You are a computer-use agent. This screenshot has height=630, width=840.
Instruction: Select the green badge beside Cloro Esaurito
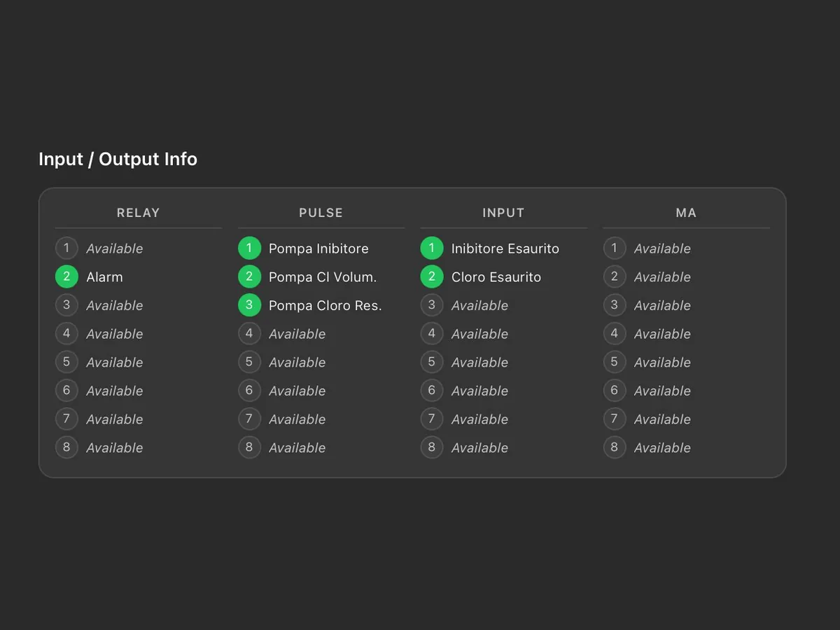tap(432, 276)
